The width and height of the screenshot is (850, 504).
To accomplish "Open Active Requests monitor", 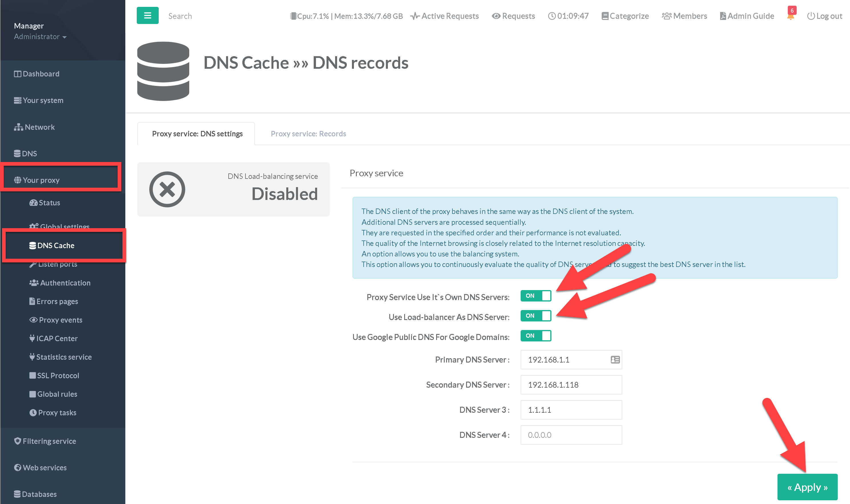I will click(x=444, y=16).
